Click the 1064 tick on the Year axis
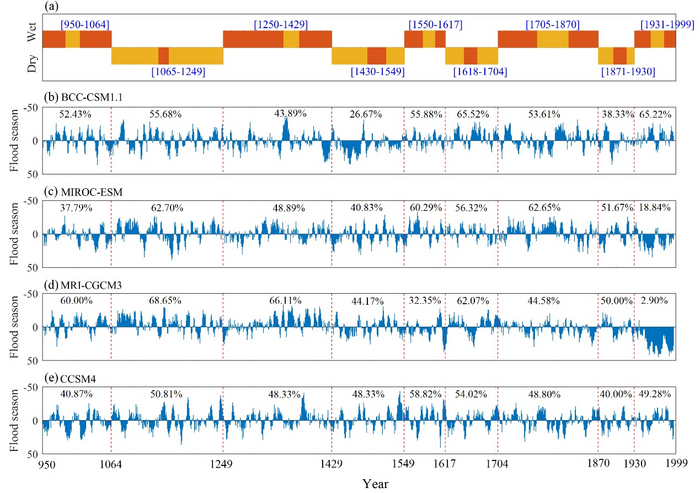 tap(111, 464)
